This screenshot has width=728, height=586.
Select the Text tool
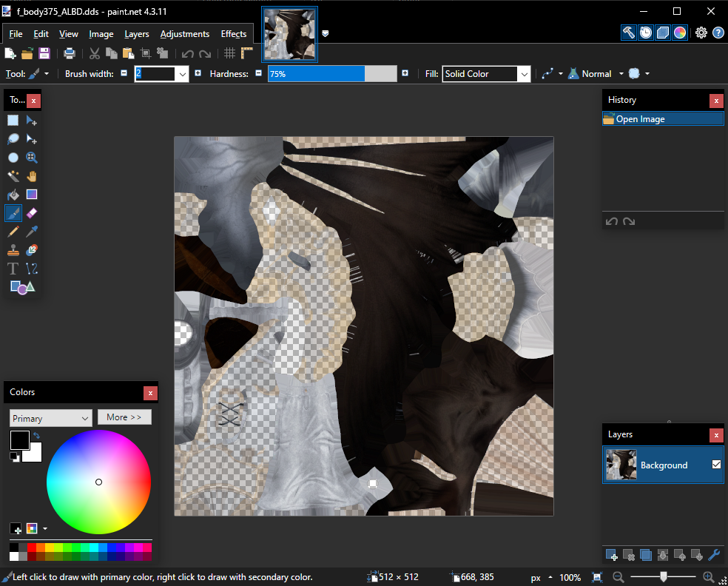point(13,269)
